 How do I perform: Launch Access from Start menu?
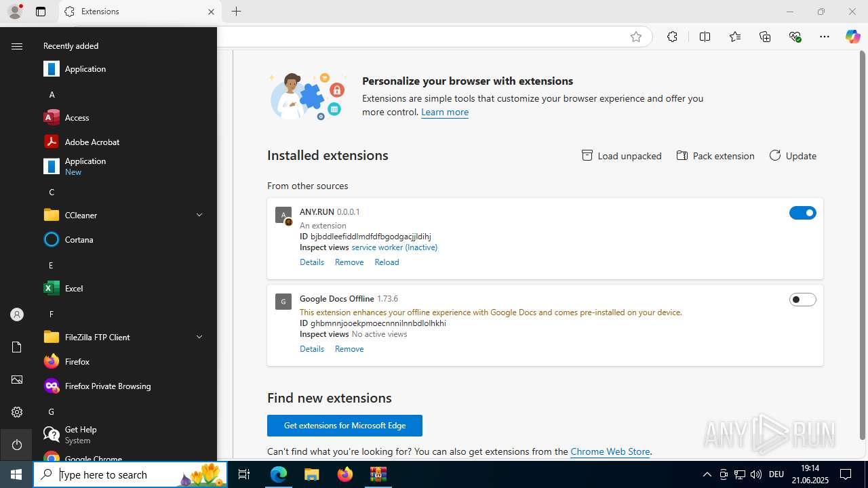click(126, 117)
